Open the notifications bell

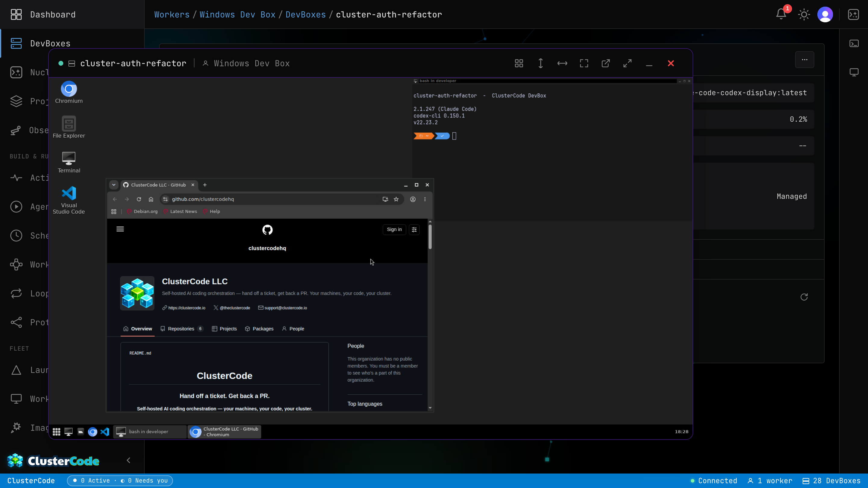pyautogui.click(x=781, y=14)
